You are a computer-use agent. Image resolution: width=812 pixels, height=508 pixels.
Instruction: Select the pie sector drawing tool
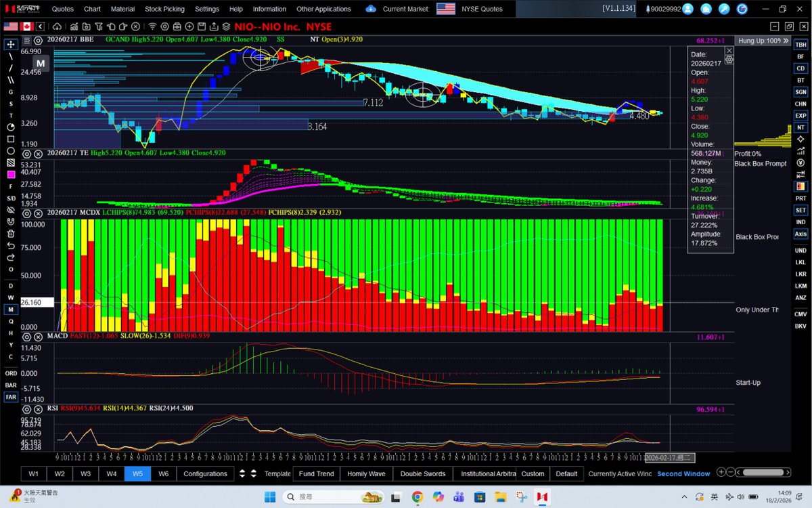tap(11, 127)
